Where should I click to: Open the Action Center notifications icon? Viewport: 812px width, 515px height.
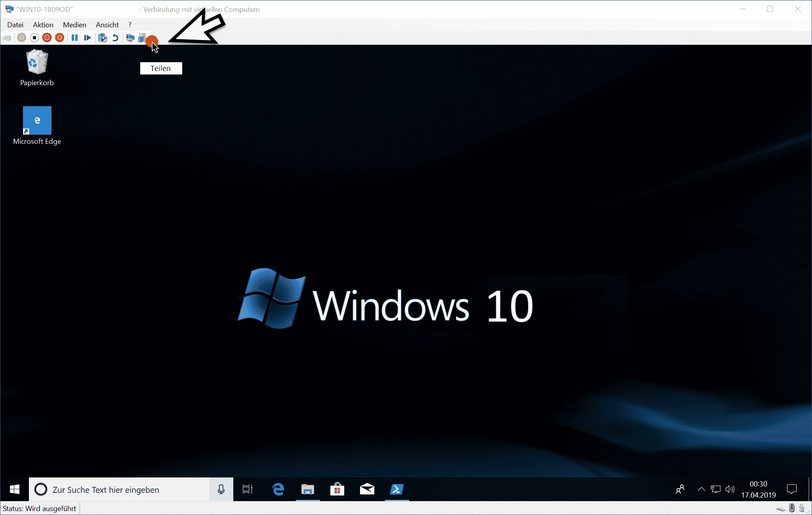792,489
